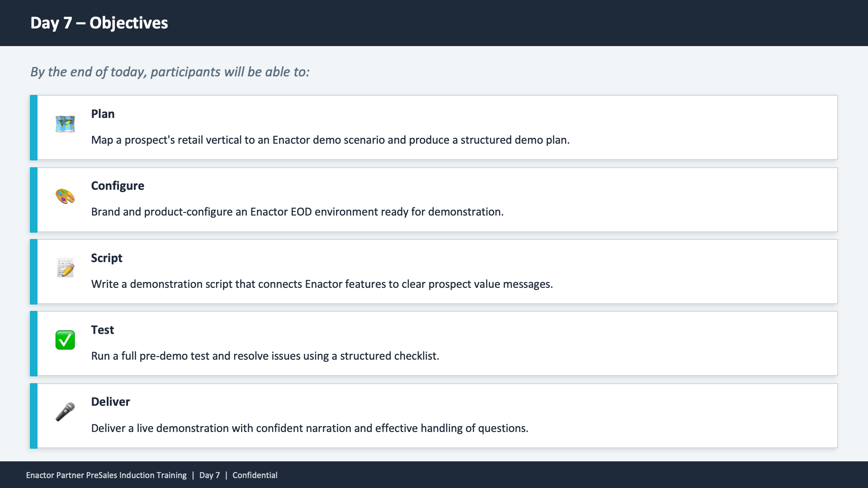Select the Configure heading text
Viewport: 868px width, 488px height.
click(118, 186)
